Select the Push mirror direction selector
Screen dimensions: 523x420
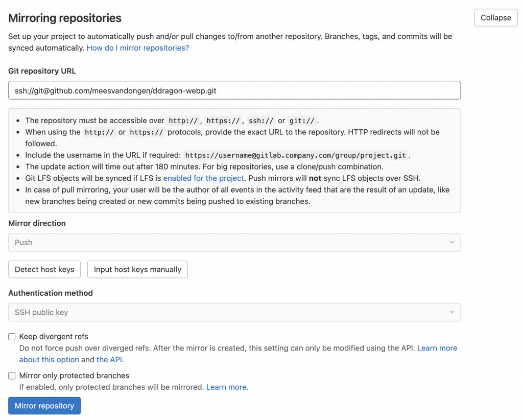pos(234,242)
